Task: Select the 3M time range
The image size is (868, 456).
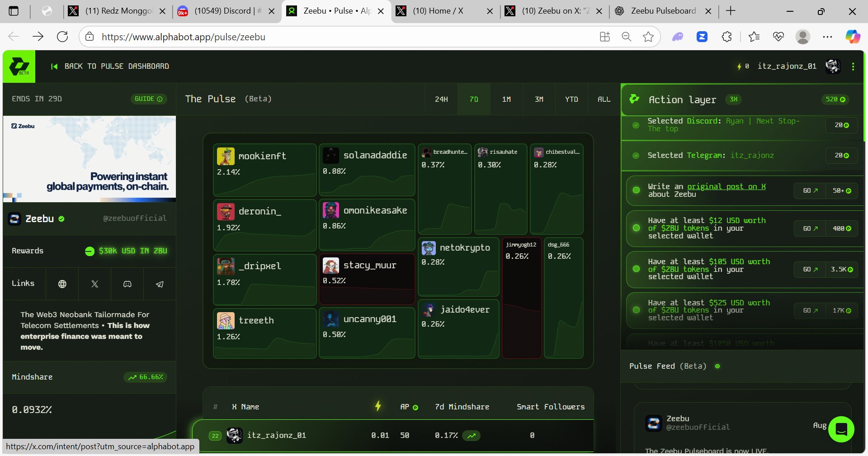Action: (x=539, y=99)
